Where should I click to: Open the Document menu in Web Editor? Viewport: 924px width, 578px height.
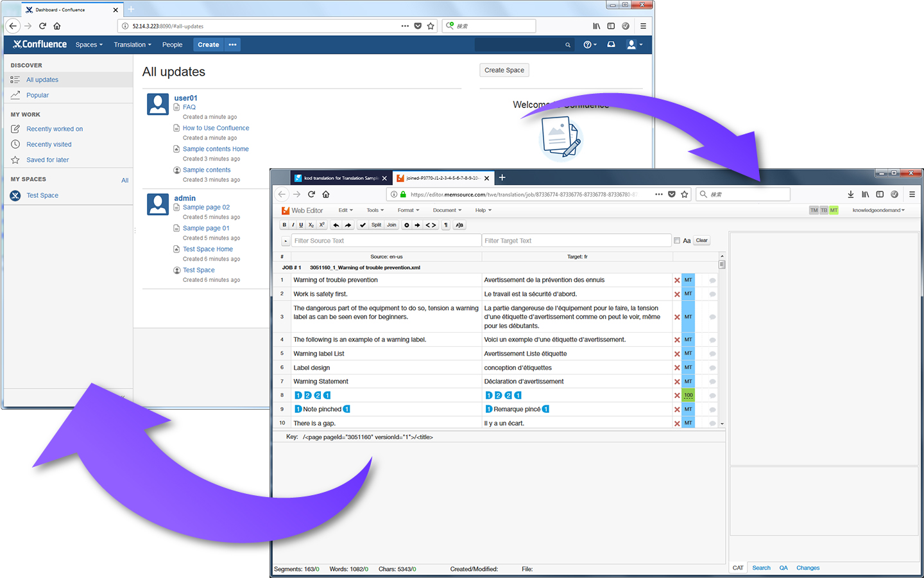447,210
